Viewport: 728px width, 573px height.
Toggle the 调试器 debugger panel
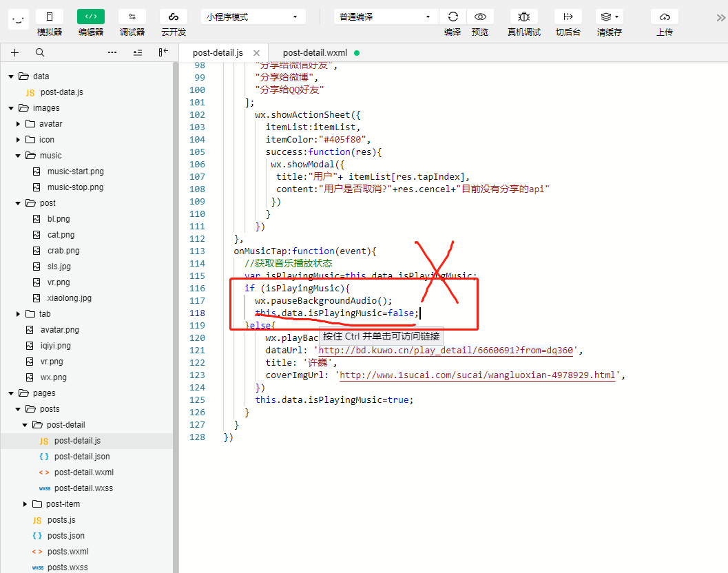[132, 17]
